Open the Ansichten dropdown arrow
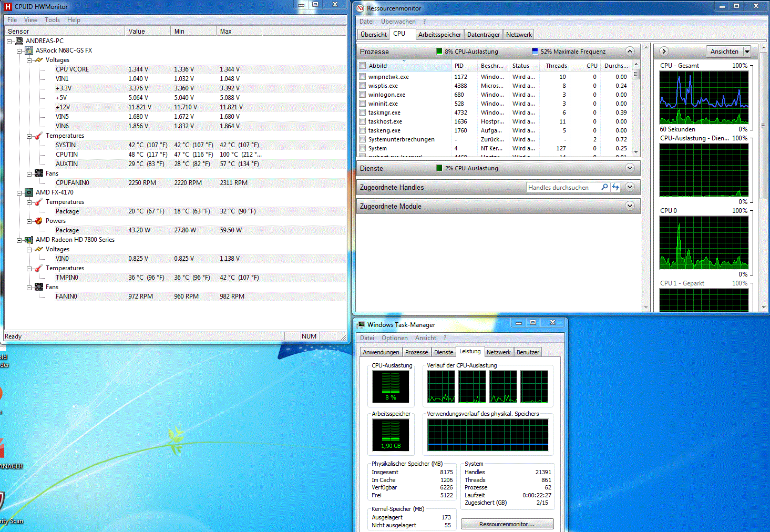770x532 pixels. pos(747,52)
